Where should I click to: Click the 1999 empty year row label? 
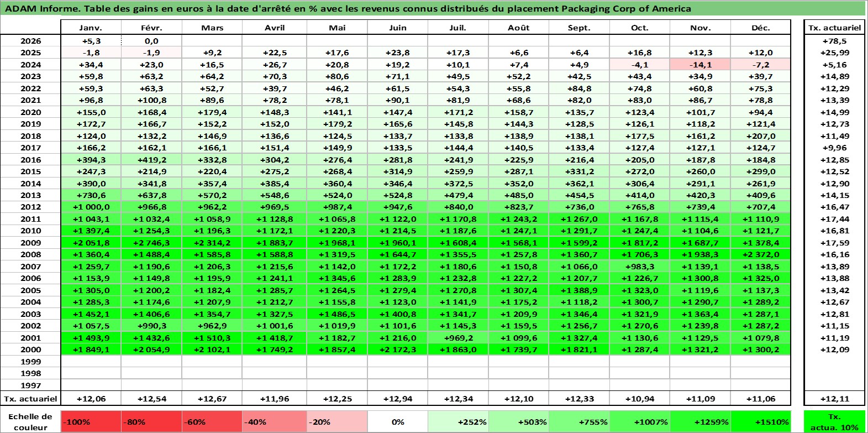pos(30,362)
